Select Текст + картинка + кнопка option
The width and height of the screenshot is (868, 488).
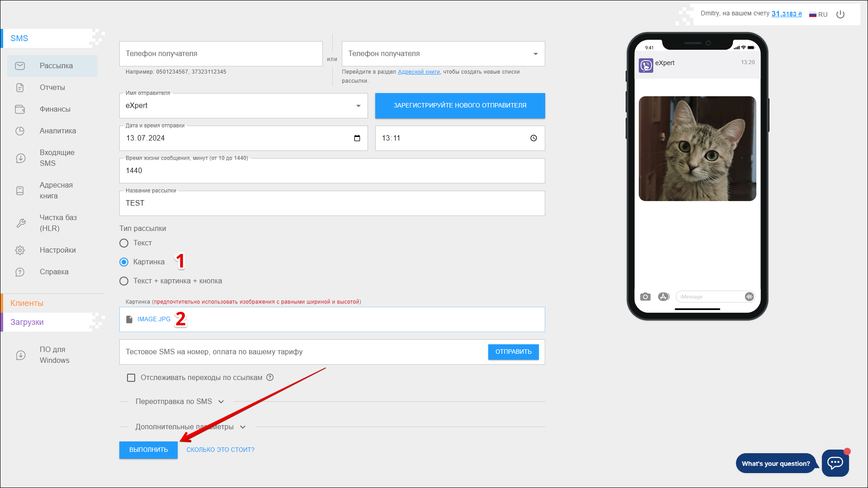pyautogui.click(x=124, y=281)
